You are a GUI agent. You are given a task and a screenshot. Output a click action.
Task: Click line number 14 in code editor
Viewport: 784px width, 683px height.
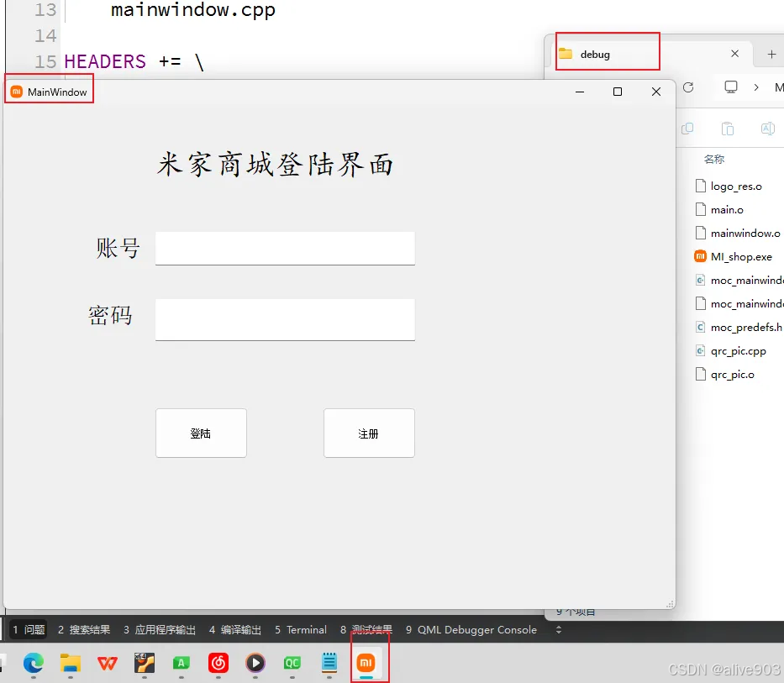(45, 35)
